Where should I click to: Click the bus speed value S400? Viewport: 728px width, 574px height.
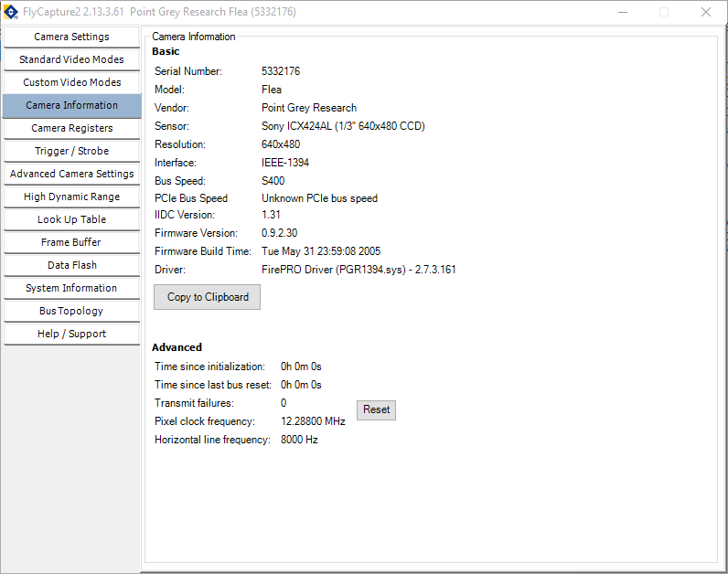(273, 181)
